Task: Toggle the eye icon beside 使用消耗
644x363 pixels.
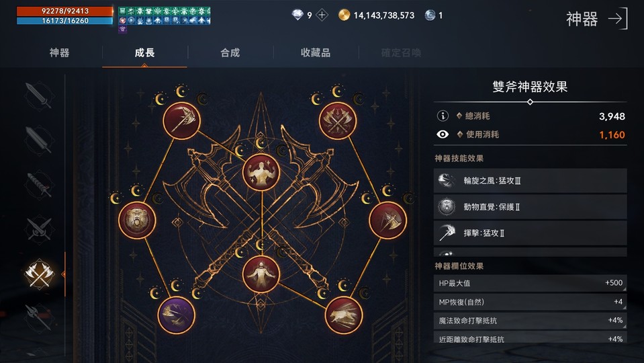Action: coord(443,134)
